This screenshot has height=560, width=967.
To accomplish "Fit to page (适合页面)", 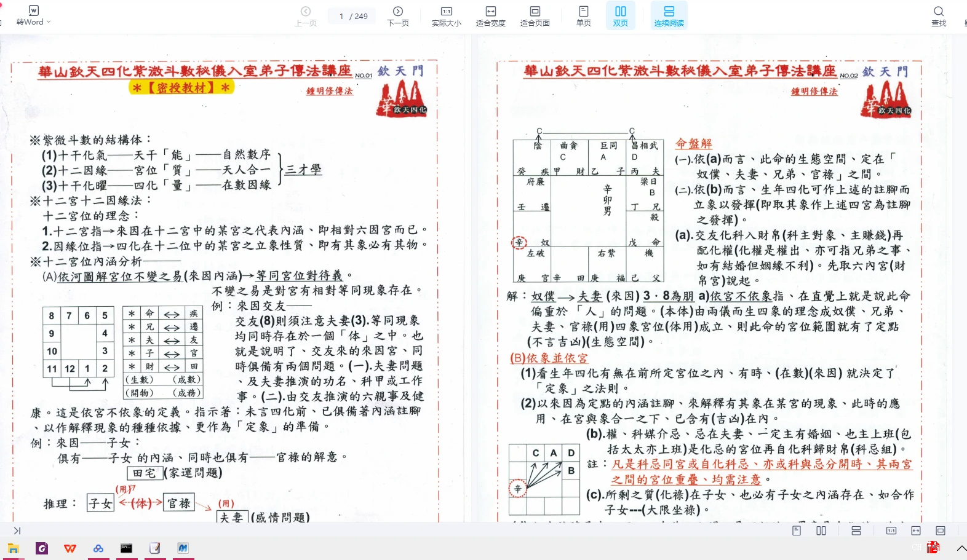I will tap(535, 16).
